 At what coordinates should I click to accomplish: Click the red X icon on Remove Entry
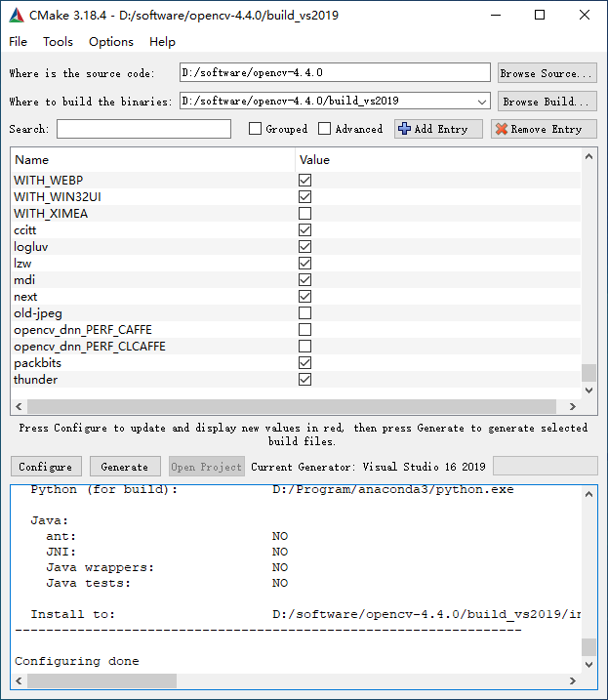point(502,129)
